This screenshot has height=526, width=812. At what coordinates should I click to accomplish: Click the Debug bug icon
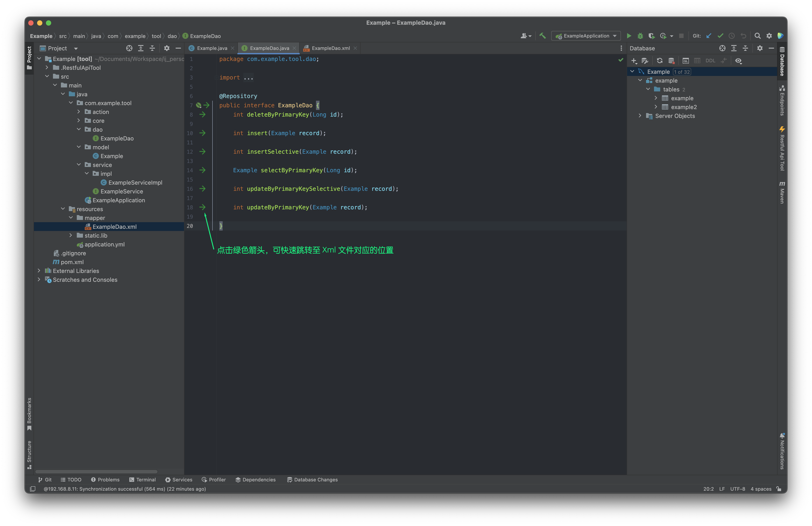[x=640, y=36]
